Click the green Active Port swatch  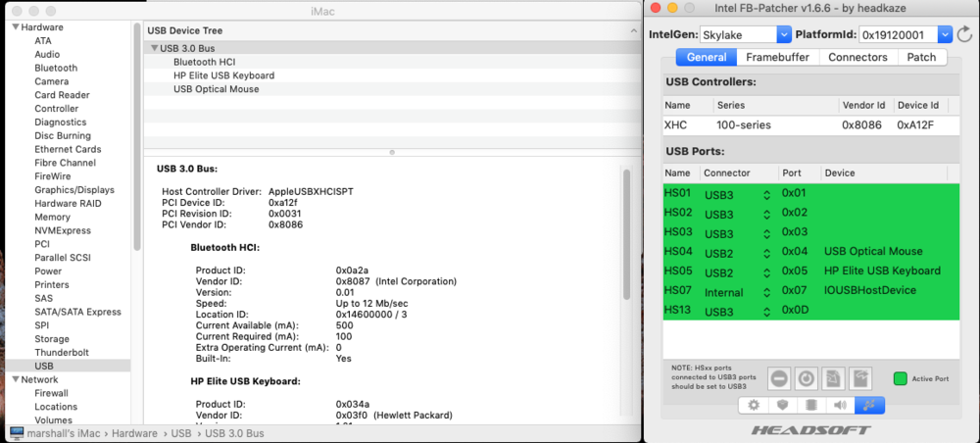(x=900, y=378)
